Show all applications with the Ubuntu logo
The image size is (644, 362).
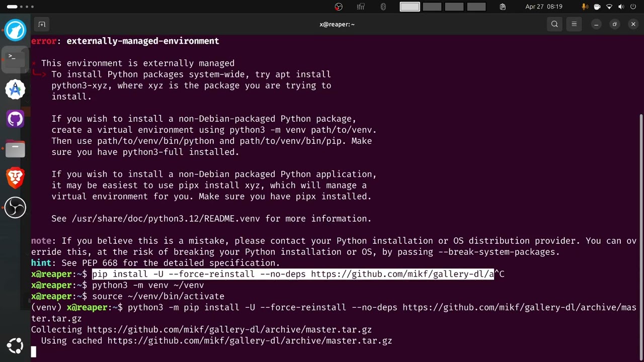[x=15, y=346]
